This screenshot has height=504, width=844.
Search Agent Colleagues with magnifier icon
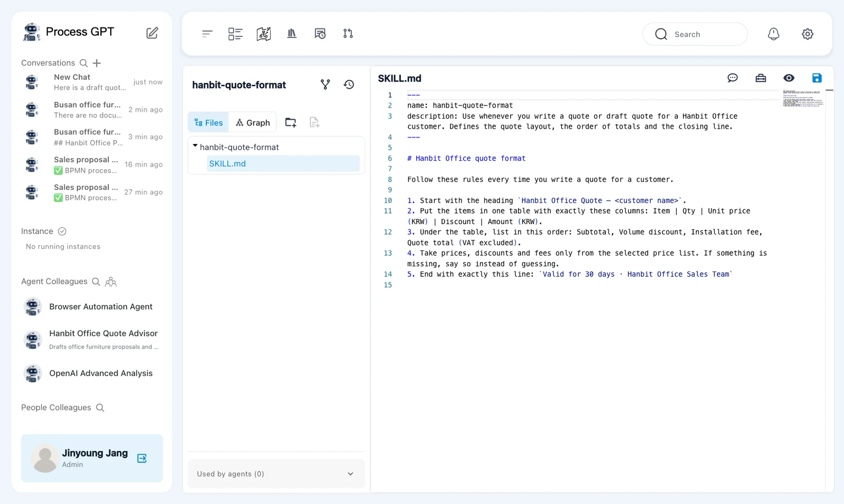point(96,282)
